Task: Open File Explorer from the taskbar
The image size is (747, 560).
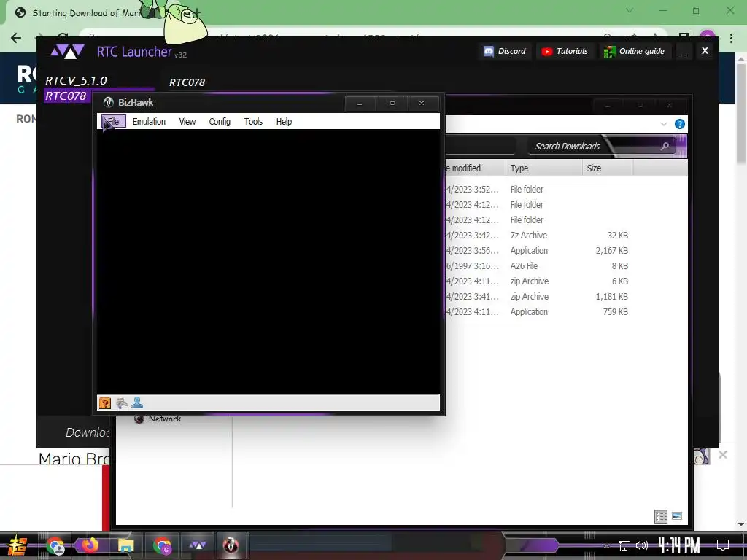Action: pyautogui.click(x=125, y=545)
